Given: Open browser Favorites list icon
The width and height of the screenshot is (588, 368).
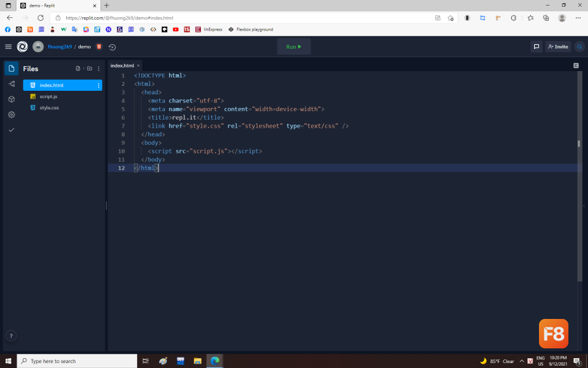Looking at the screenshot, I should pyautogui.click(x=530, y=18).
